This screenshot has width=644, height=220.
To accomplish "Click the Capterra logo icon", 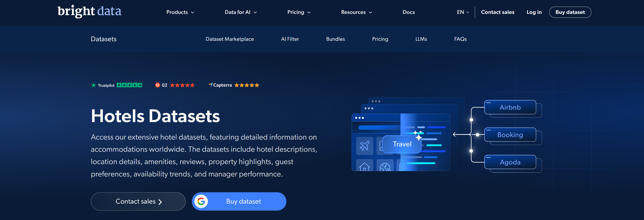I will tap(211, 85).
